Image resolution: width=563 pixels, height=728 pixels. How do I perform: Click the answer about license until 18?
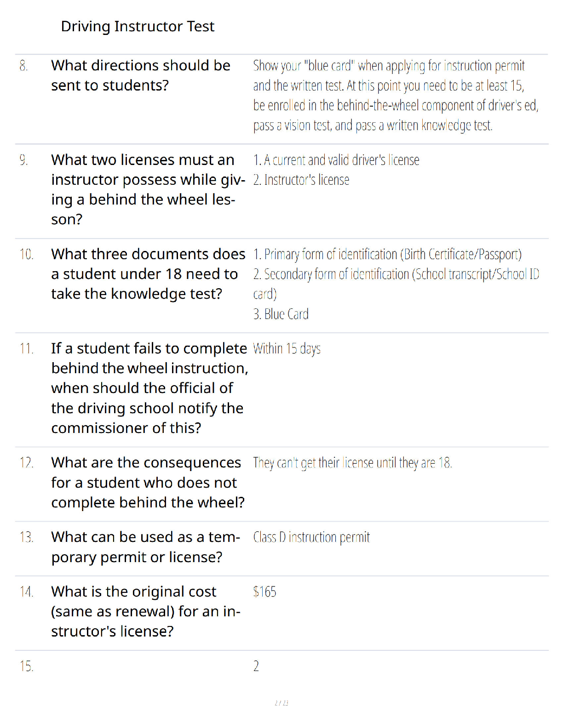click(x=352, y=463)
